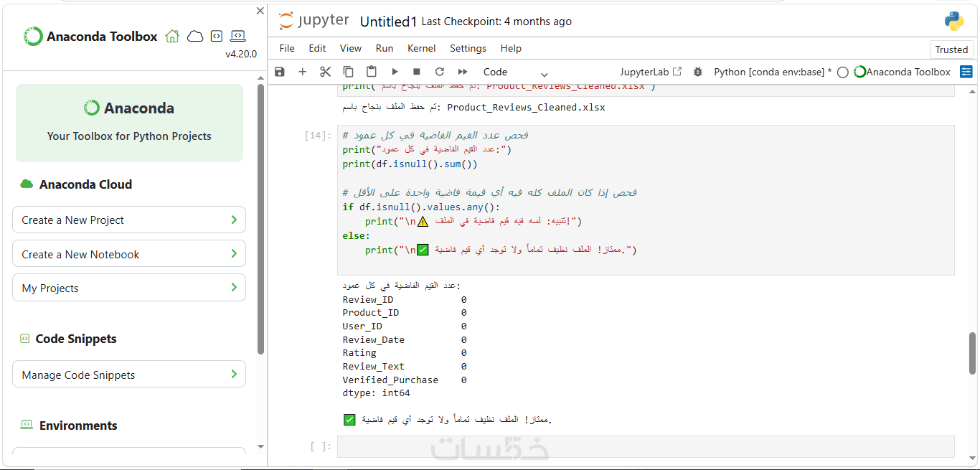
Task: Restart the kernel using the refresh icon
Action: [x=440, y=72]
